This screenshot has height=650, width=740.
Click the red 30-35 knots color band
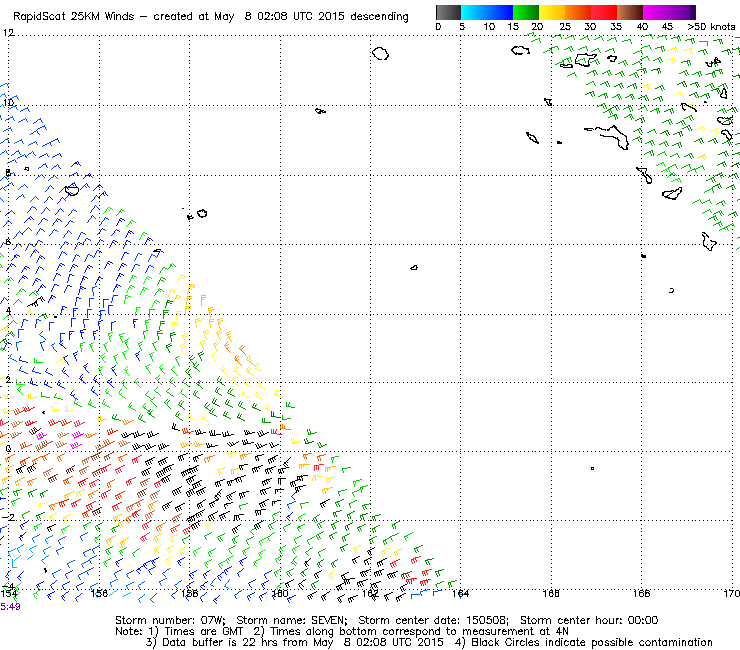(x=604, y=12)
